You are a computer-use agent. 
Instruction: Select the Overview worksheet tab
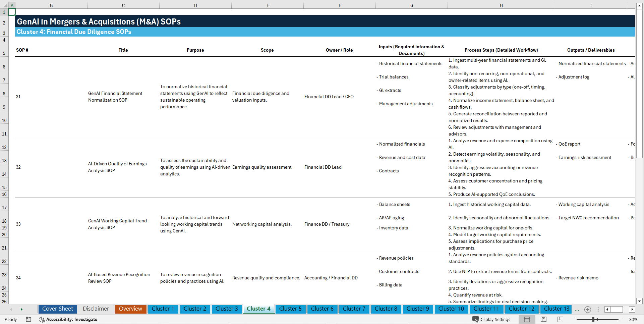tap(130, 309)
